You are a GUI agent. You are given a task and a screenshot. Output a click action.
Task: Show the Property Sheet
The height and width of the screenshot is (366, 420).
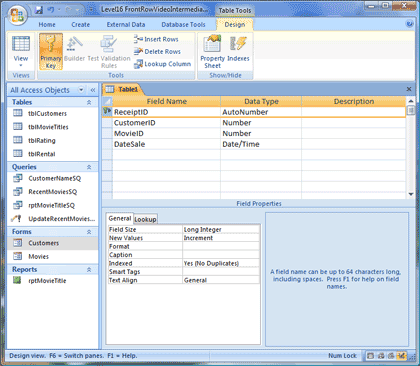coord(212,51)
